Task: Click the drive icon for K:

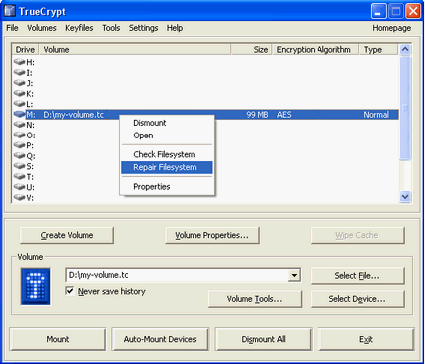Action: [20, 93]
